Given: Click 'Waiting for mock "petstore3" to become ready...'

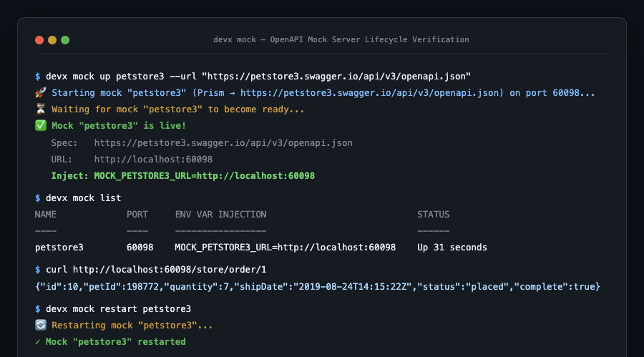Looking at the screenshot, I should [178, 109].
